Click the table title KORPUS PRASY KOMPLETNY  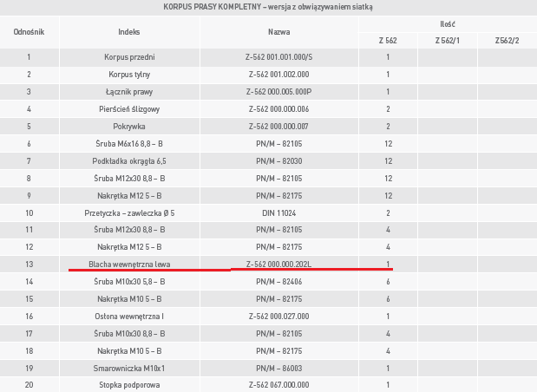click(213, 7)
